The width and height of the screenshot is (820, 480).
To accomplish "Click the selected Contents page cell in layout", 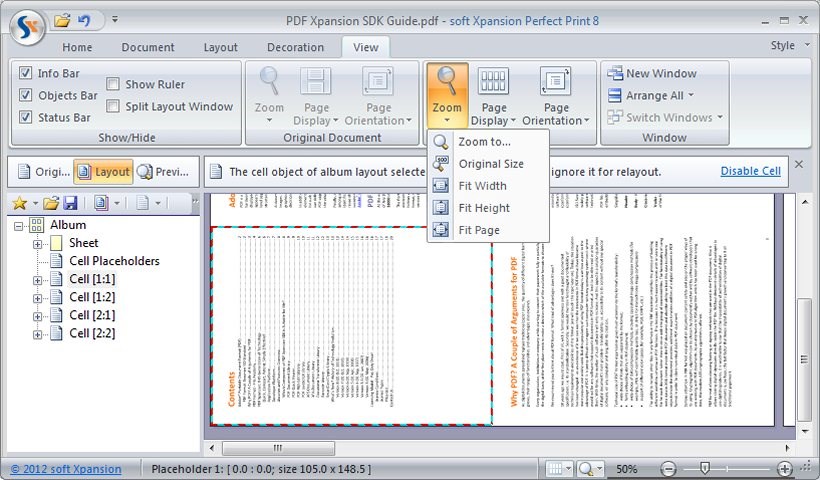I will coord(351,326).
